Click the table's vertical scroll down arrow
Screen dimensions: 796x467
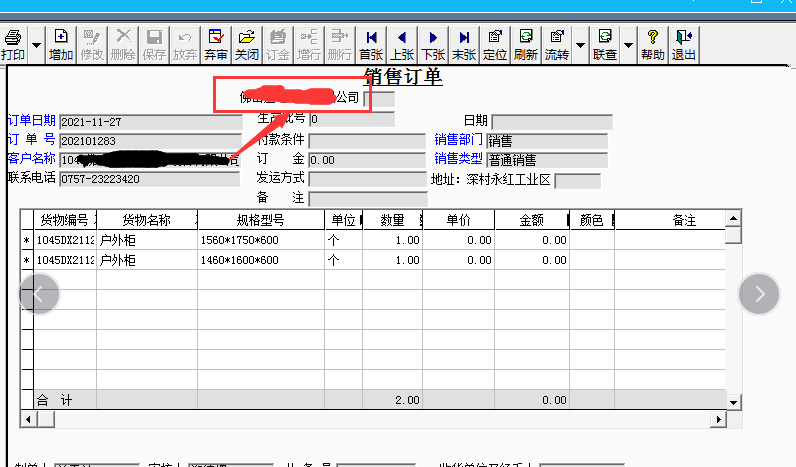(733, 402)
